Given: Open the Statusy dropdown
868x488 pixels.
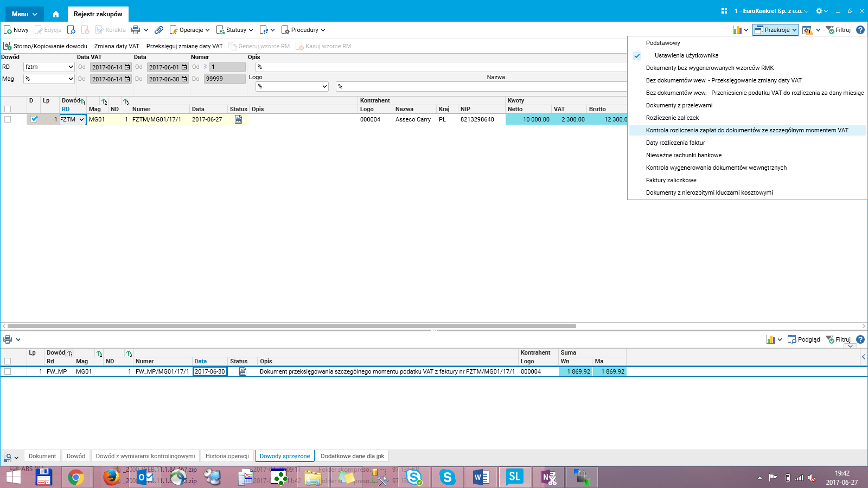Looking at the screenshot, I should [x=234, y=30].
